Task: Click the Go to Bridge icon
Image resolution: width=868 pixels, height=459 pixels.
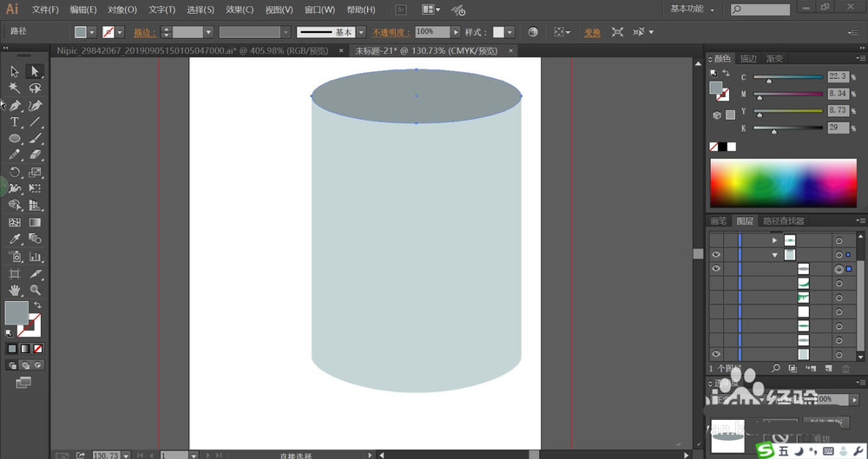Action: pyautogui.click(x=400, y=10)
